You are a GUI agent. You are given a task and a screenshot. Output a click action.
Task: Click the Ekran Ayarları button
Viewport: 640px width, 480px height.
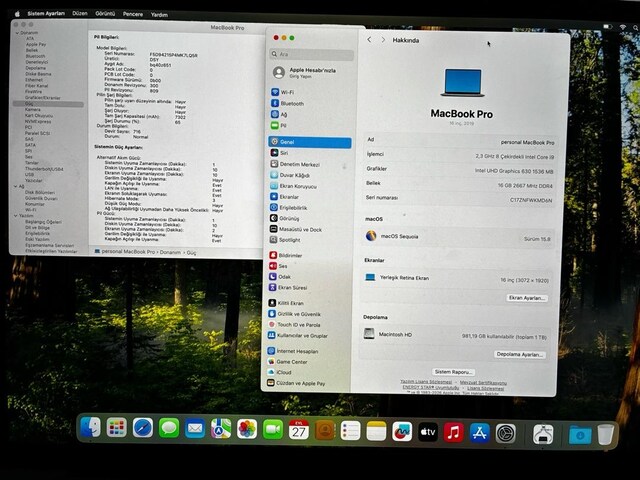pyautogui.click(x=527, y=298)
